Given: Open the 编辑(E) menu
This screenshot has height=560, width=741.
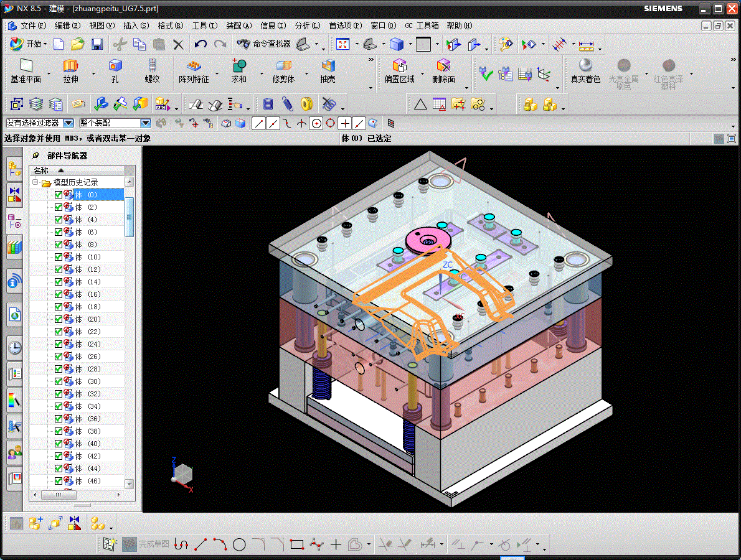Looking at the screenshot, I should coord(68,26).
